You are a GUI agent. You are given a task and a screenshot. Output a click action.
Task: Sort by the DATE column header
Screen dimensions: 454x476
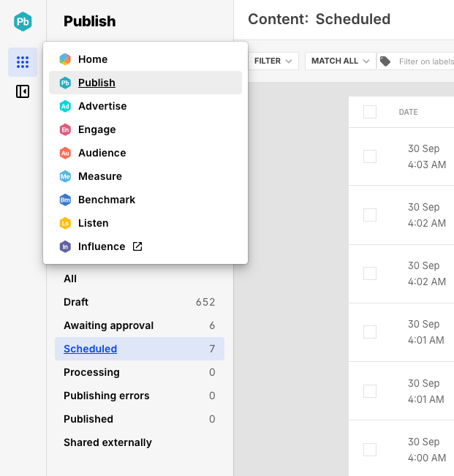408,112
